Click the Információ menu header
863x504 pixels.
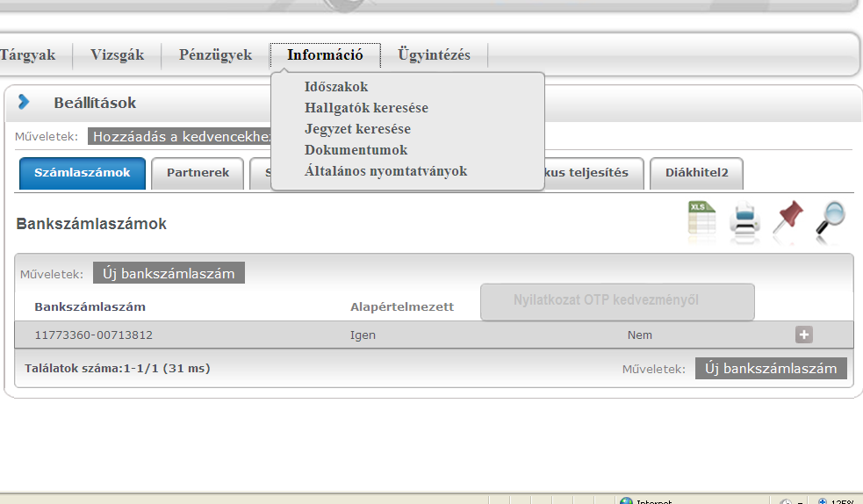325,55
